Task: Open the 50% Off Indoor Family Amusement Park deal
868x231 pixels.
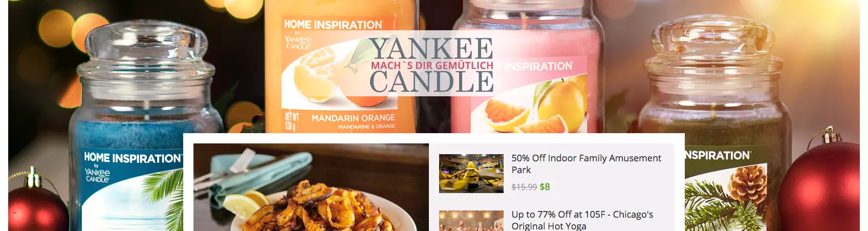Action: point(586,164)
